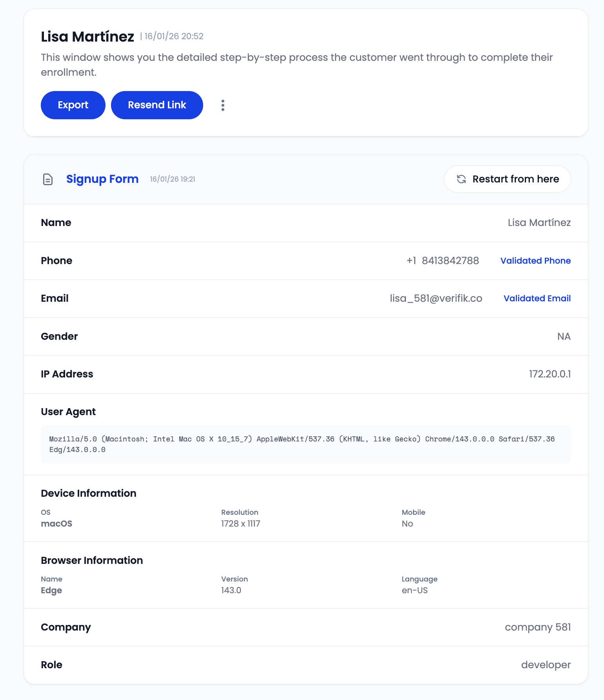This screenshot has height=700, width=604.
Task: Click the Signup Form document icon
Action: (48, 179)
